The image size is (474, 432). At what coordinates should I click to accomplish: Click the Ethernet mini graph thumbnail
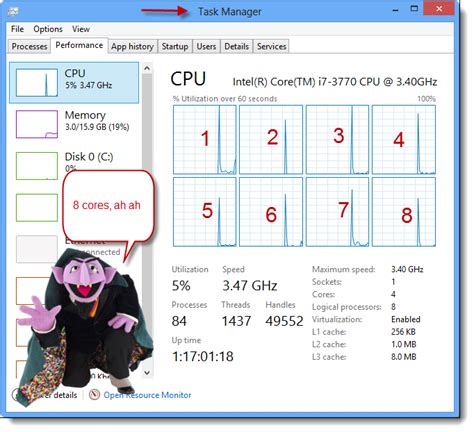[37, 249]
